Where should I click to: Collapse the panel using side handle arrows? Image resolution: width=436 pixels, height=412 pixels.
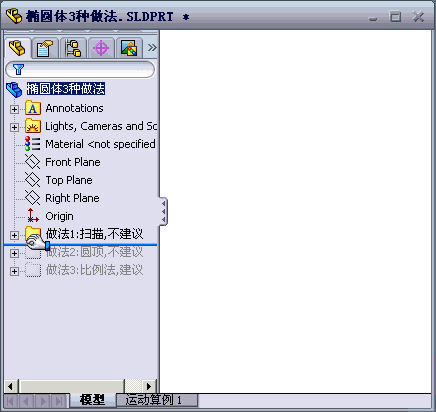tap(163, 211)
